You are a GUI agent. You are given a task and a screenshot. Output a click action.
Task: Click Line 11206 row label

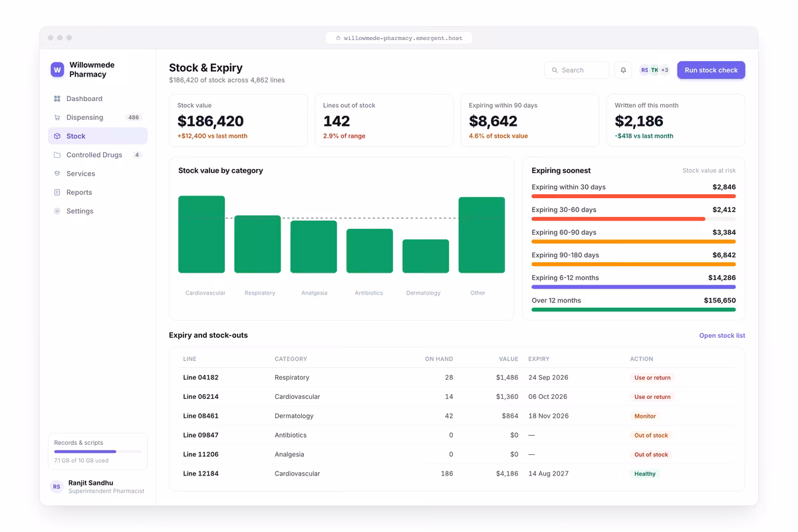coord(201,455)
